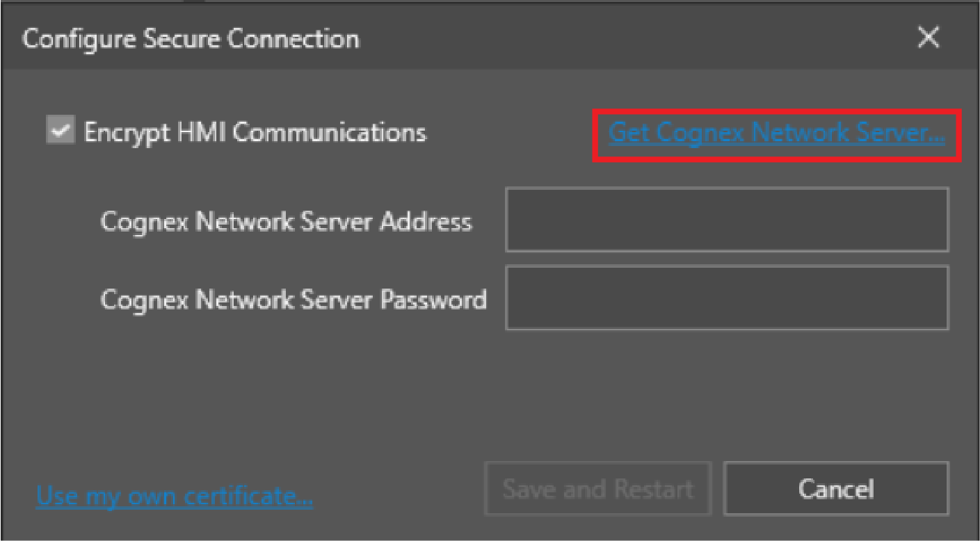Switch to custom certificate via bottom-left link
The width and height of the screenshot is (980, 541).
(175, 496)
